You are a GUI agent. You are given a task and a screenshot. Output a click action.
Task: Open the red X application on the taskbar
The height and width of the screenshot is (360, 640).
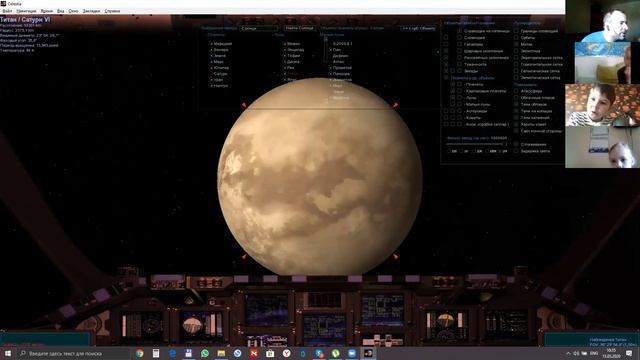click(254, 353)
